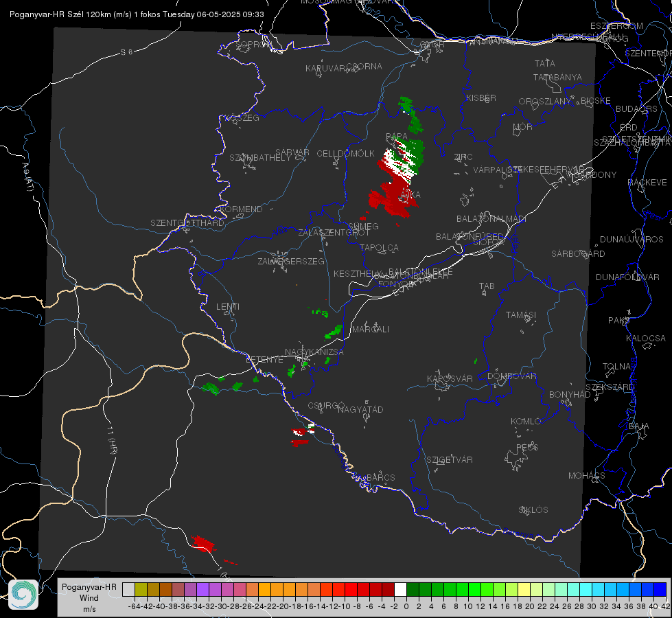
Task: Click the Poganyvar-HR Wind m/s legend label
Action: 89,598
